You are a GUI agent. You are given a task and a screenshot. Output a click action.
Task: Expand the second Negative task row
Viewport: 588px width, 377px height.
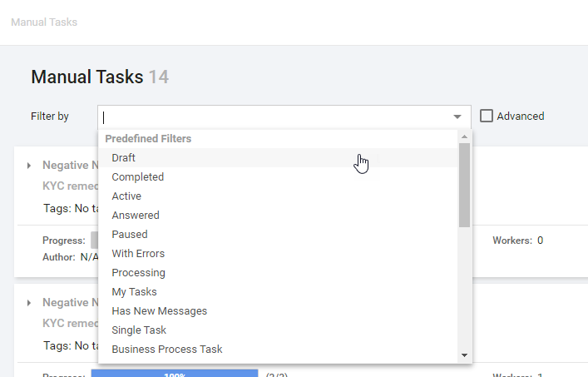pos(29,303)
